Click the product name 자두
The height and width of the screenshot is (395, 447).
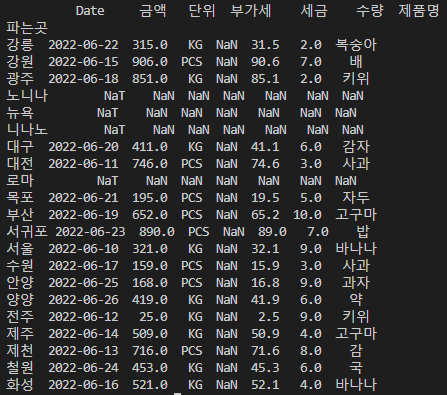point(356,198)
